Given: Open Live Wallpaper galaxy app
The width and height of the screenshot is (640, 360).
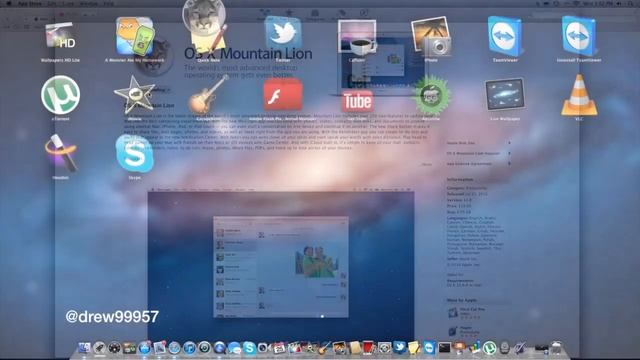Looking at the screenshot, I should (x=505, y=95).
